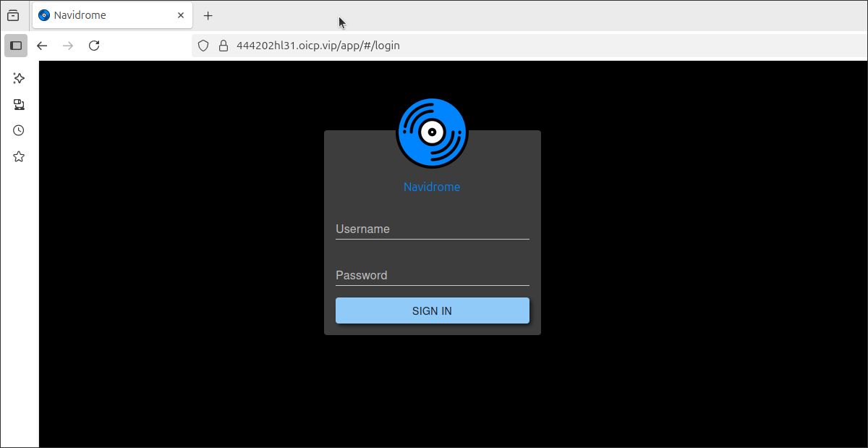Click the padlock site security icon
Image resolution: width=868 pixels, height=448 pixels.
pyautogui.click(x=223, y=46)
